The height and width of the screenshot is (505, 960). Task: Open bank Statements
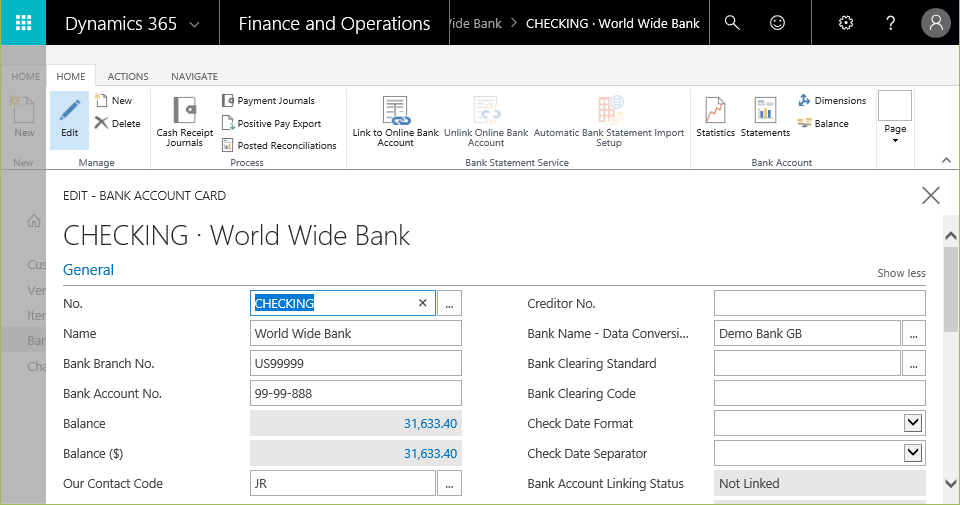[765, 117]
